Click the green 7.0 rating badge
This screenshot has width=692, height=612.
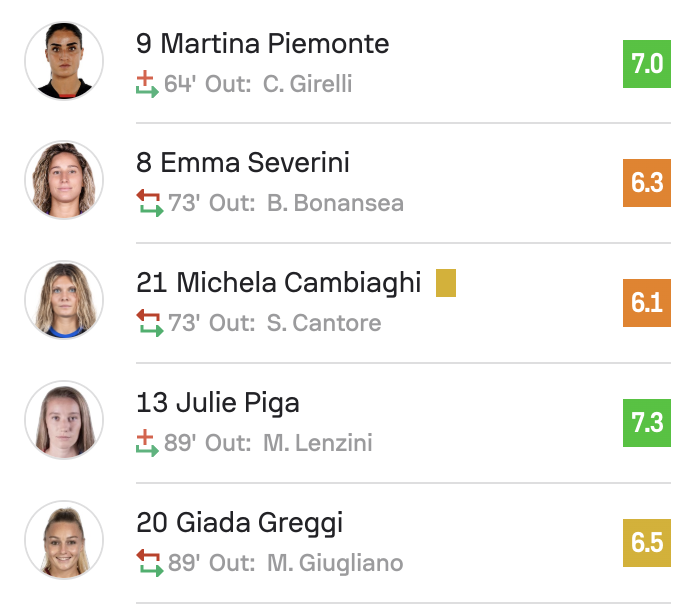647,64
